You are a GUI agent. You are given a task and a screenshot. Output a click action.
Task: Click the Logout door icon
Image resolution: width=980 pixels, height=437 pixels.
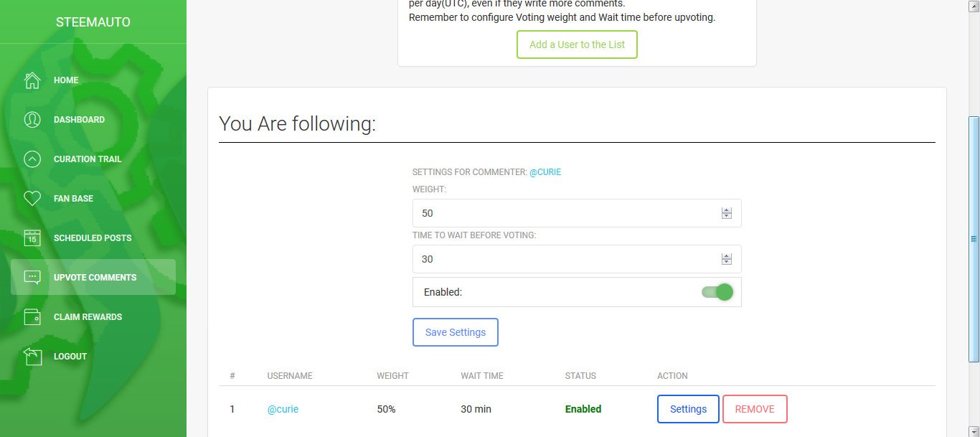pyautogui.click(x=32, y=357)
